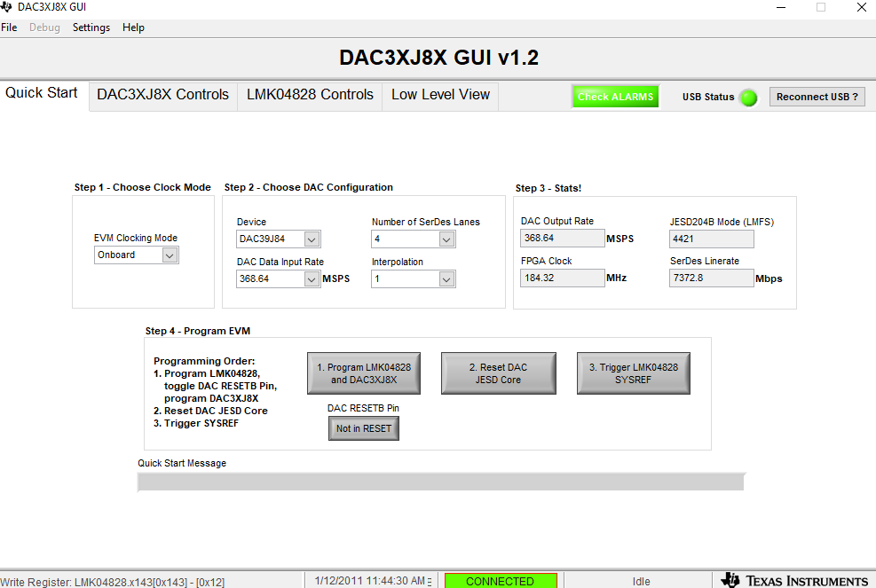The image size is (876, 588).
Task: Click the DAC Output Rate field
Action: click(x=562, y=238)
